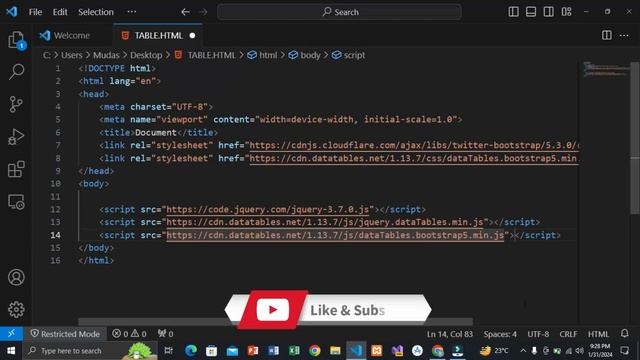The height and width of the screenshot is (360, 640).
Task: Close TABLE.HTML tab via unsaved dot
Action: click(192, 36)
